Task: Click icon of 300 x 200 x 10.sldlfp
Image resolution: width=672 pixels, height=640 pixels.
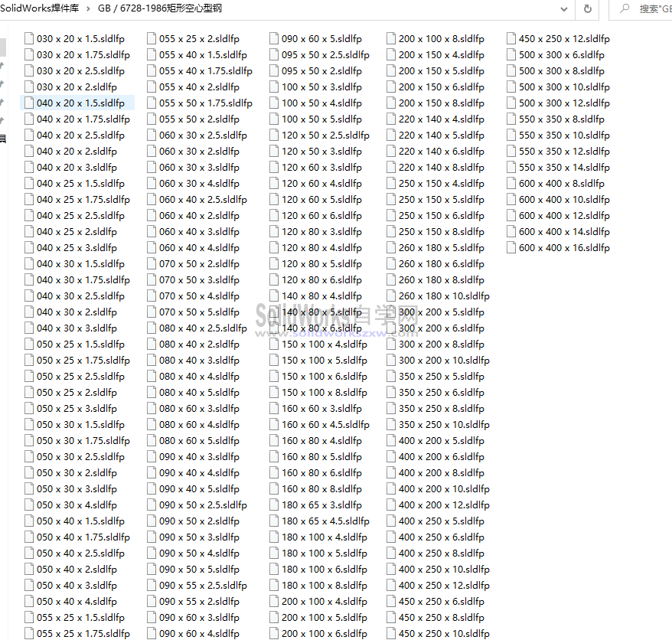Action: tap(391, 360)
